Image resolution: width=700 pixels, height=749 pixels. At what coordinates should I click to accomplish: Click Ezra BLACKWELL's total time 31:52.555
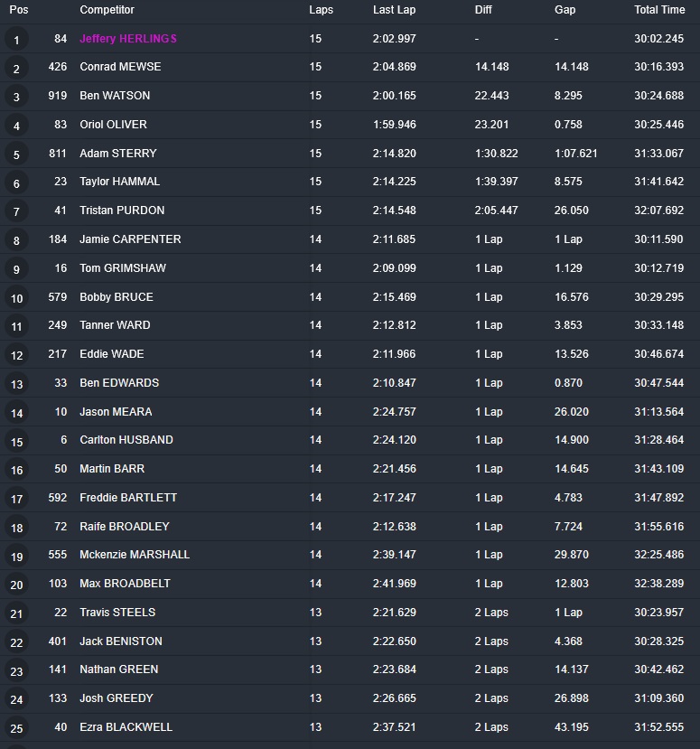coord(658,727)
